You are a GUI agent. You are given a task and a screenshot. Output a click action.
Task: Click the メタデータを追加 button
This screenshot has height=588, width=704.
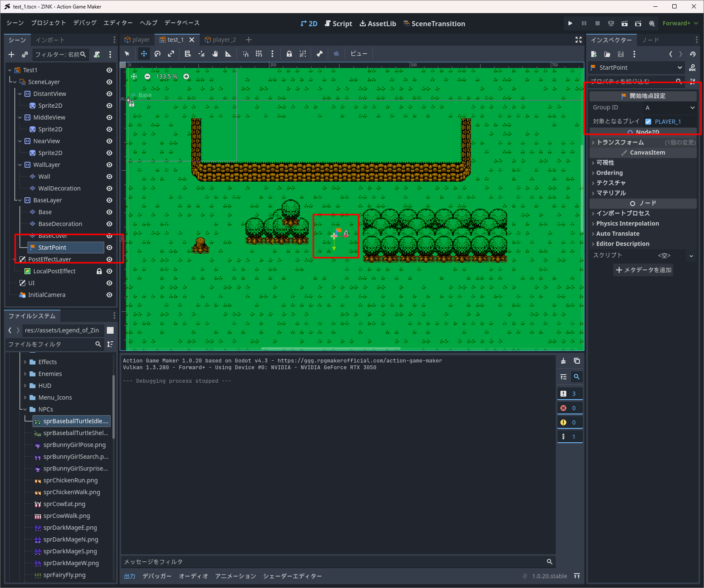(x=643, y=270)
